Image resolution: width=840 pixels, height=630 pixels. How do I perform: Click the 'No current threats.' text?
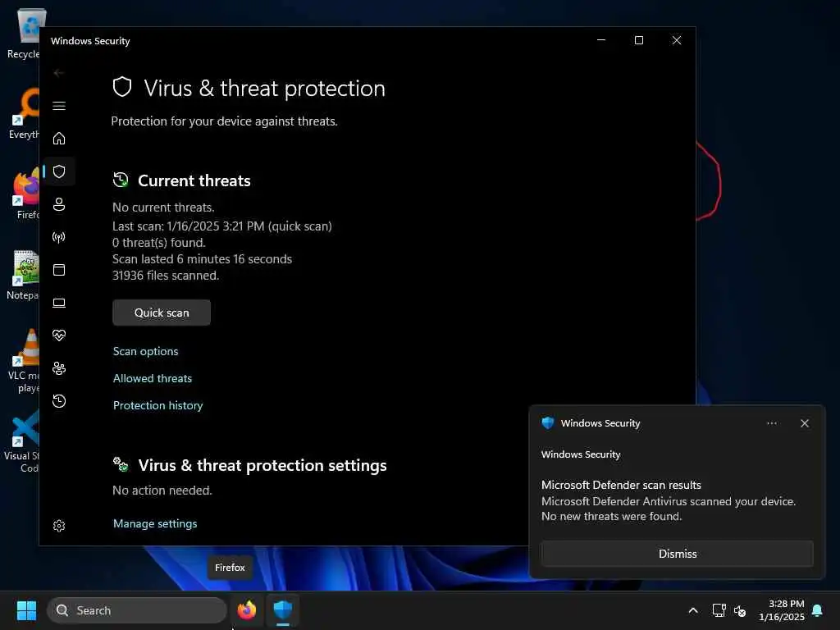click(x=163, y=208)
